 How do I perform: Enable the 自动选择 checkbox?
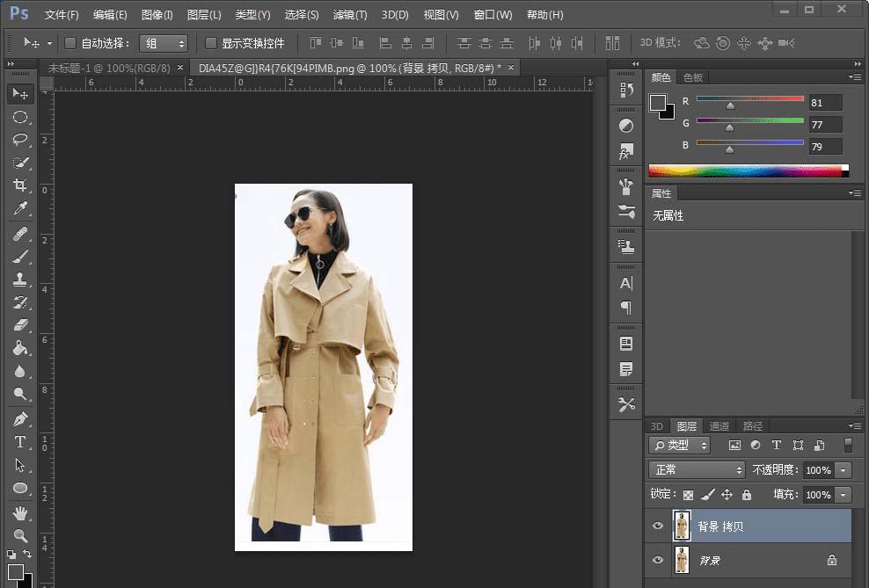[x=70, y=43]
